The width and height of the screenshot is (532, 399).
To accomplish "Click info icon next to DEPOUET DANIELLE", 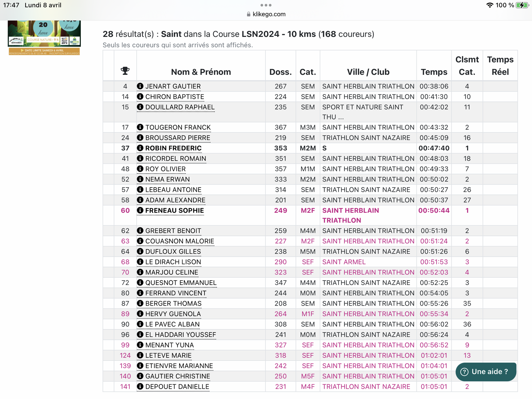I will tap(140, 386).
